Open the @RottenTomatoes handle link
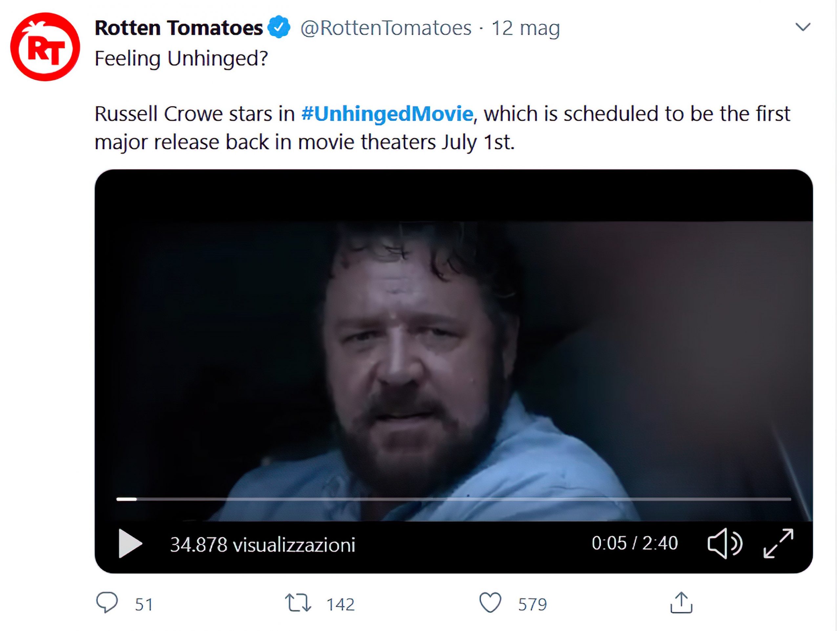Viewport: 840px width, 631px height. [x=386, y=28]
